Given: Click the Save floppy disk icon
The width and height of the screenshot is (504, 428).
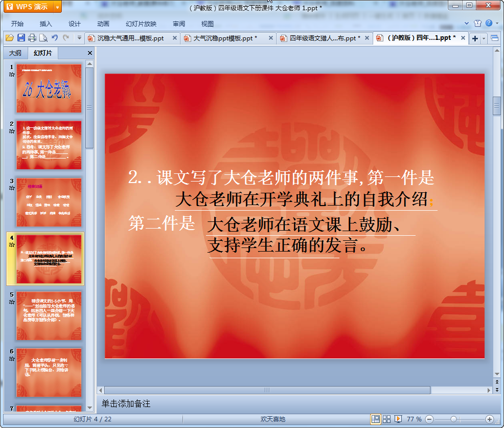Looking at the screenshot, I should click(21, 38).
